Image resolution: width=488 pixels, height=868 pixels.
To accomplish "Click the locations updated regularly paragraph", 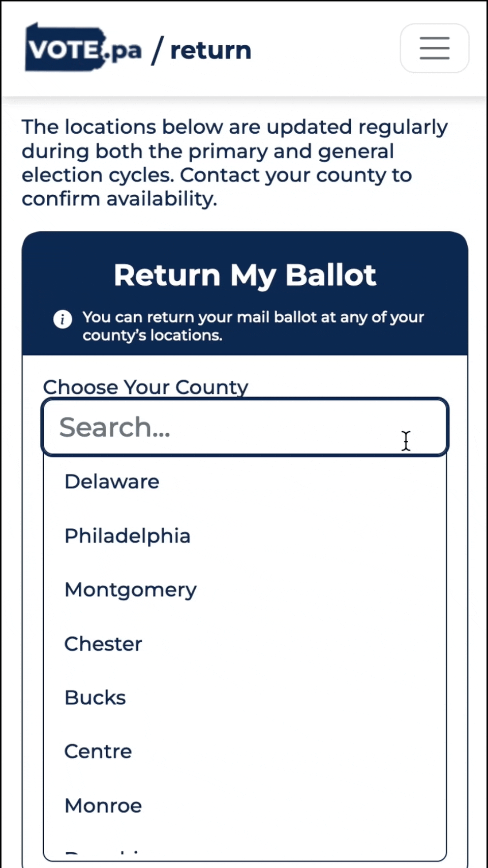I will [x=234, y=163].
